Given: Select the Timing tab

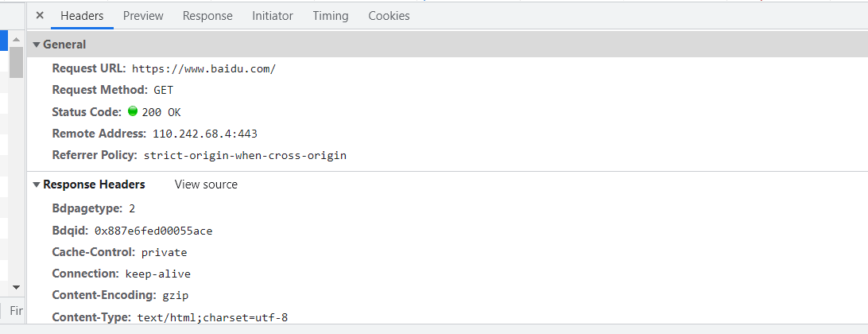Looking at the screenshot, I should tap(331, 16).
